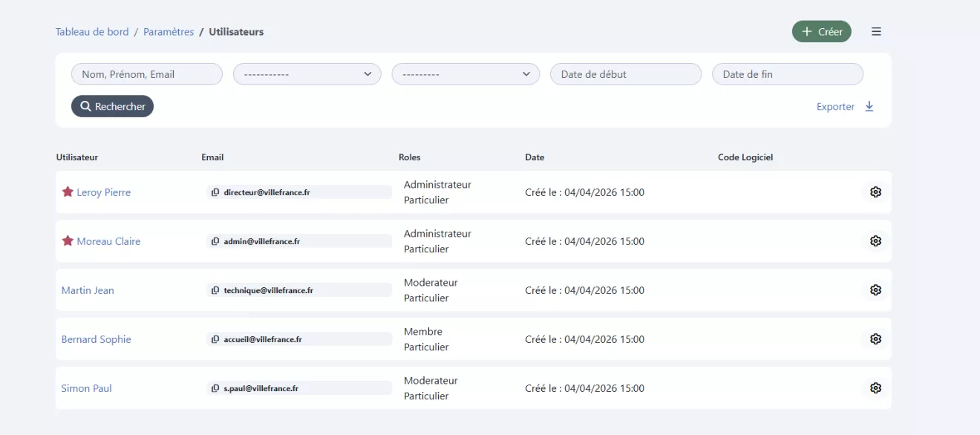Export the user list
This screenshot has width=980, height=435.
[845, 106]
